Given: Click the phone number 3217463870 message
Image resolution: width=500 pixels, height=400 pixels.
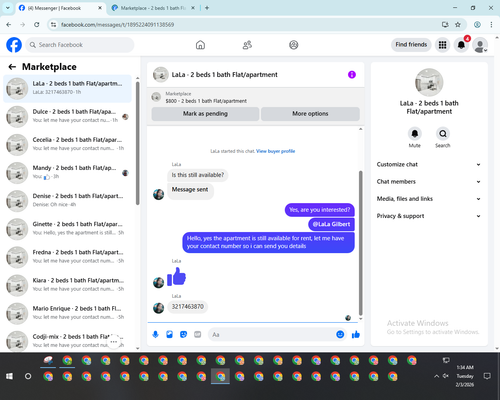Looking at the screenshot, I should point(188,307).
